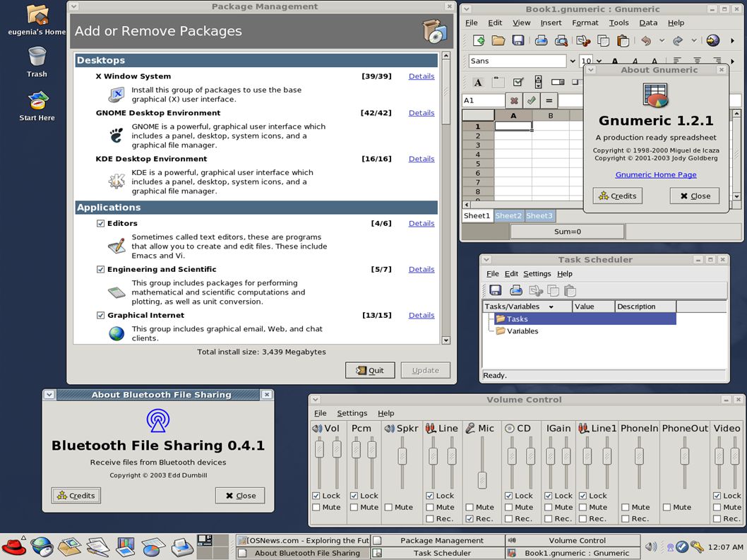Image resolution: width=747 pixels, height=560 pixels.
Task: Open Settings menu in Task Scheduler
Action: tap(537, 273)
